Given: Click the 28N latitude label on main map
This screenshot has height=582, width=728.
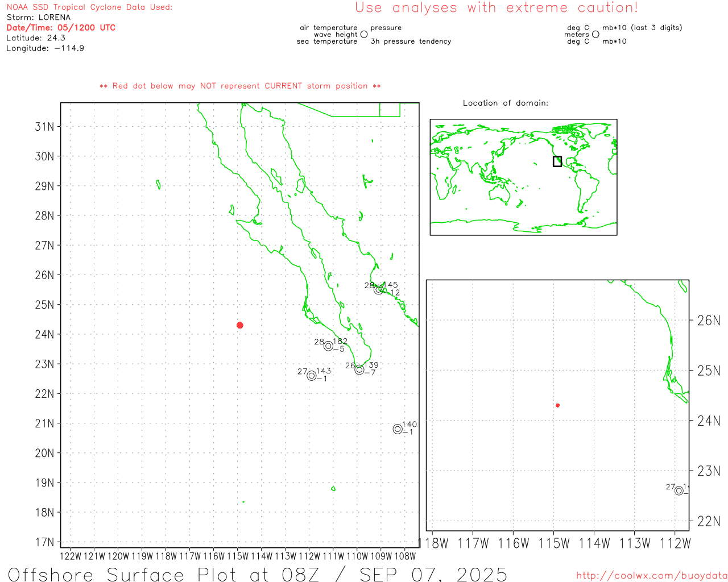Looking at the screenshot, I should 45,215.
